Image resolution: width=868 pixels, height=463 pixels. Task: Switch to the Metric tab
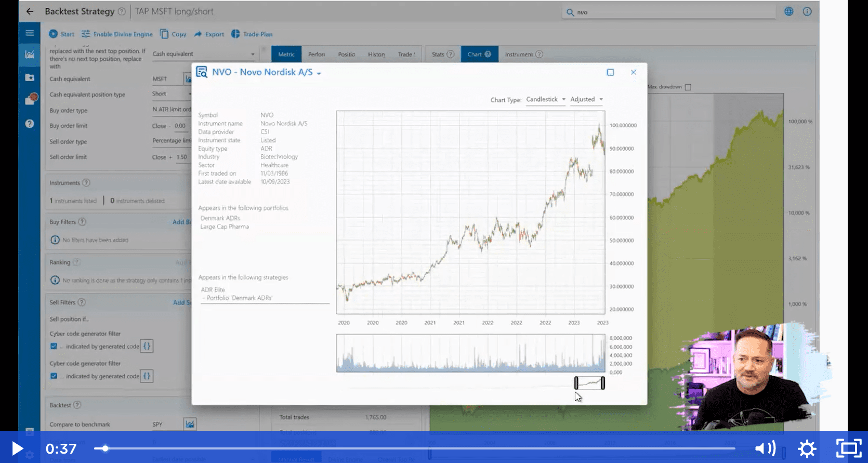pyautogui.click(x=286, y=54)
